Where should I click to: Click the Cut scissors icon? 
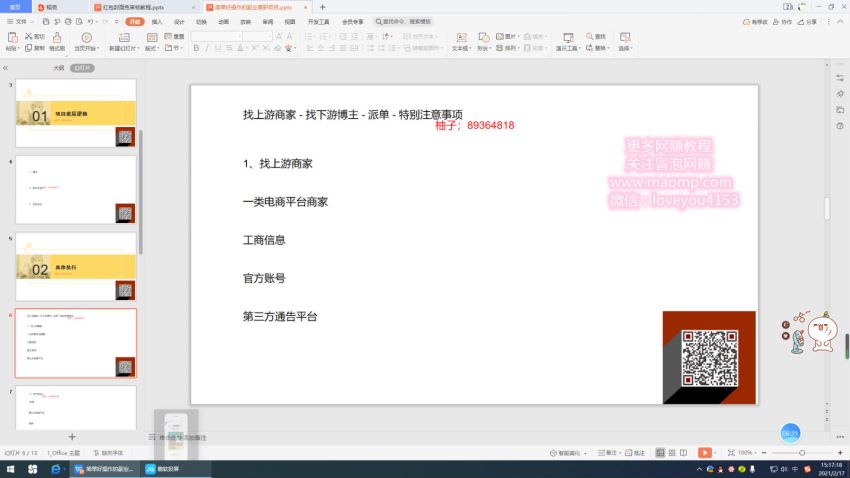pyautogui.click(x=29, y=36)
